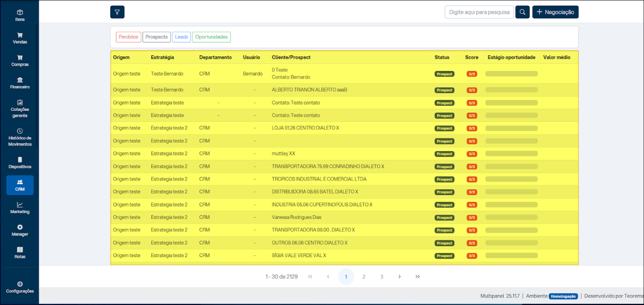Go to next page chevron
This screenshot has height=305, width=644.
399,277
